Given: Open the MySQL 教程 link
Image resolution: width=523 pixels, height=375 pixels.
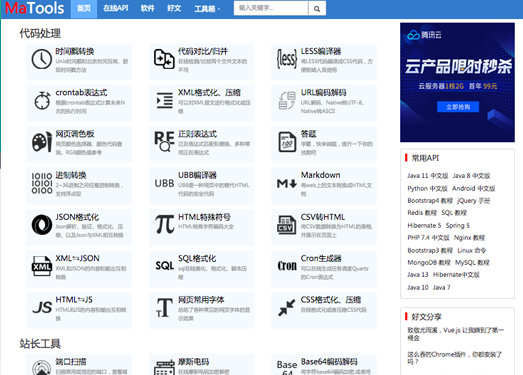Looking at the screenshot, I should click(x=472, y=263).
